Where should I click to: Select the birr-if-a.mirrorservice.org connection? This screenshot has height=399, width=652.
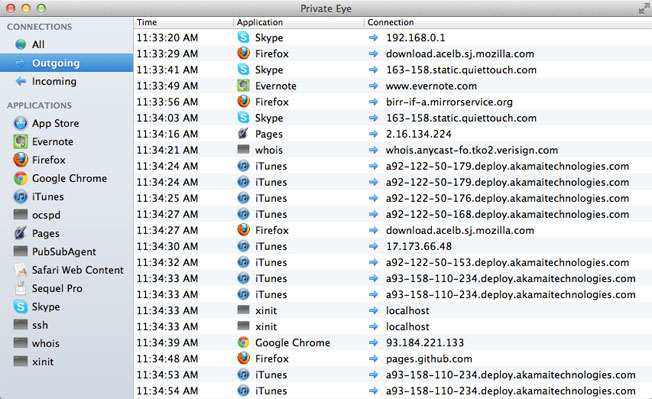pyautogui.click(x=449, y=102)
